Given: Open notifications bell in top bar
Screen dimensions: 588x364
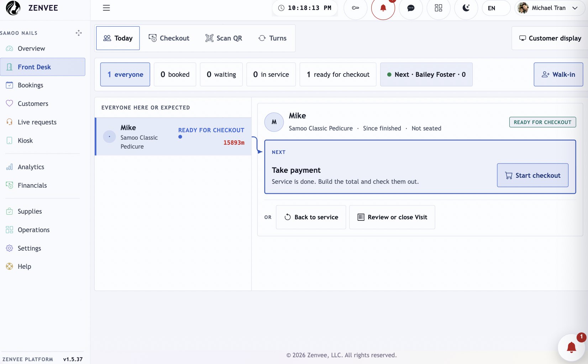Looking at the screenshot, I should point(383,8).
